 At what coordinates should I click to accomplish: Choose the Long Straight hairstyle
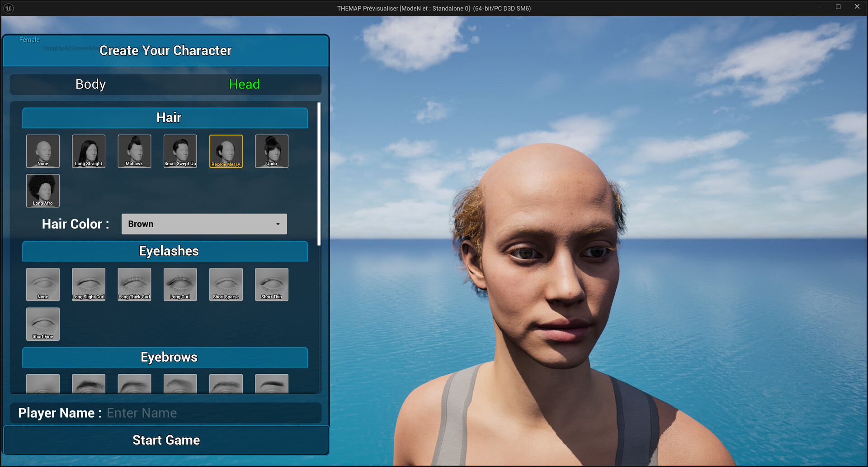(89, 151)
